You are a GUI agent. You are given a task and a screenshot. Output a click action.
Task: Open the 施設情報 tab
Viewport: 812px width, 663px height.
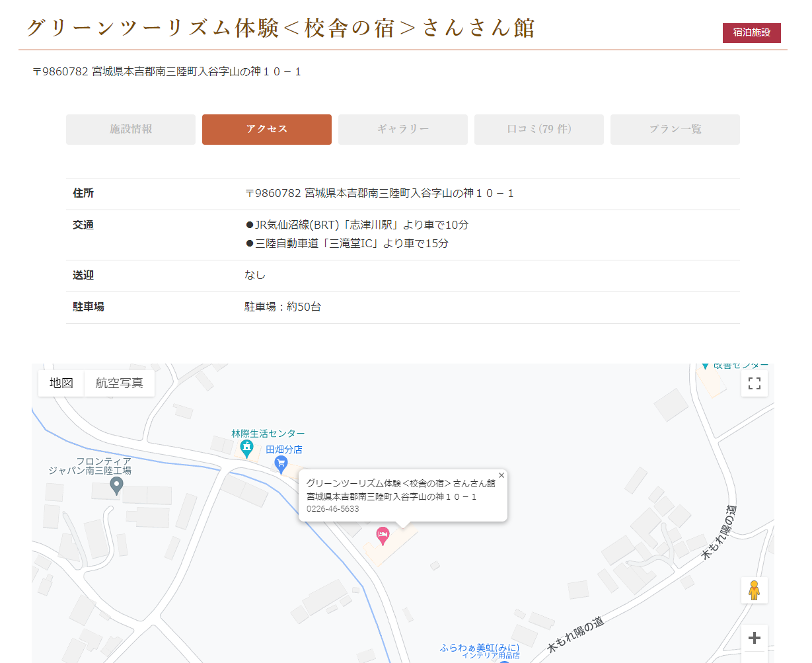pos(131,130)
